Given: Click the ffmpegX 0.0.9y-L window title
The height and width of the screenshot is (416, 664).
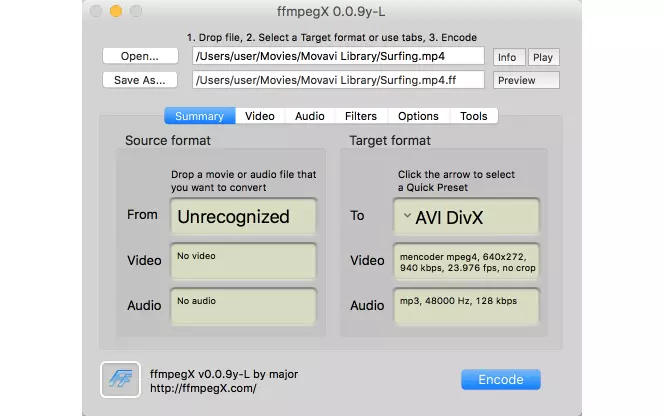Looking at the screenshot, I should 331,11.
